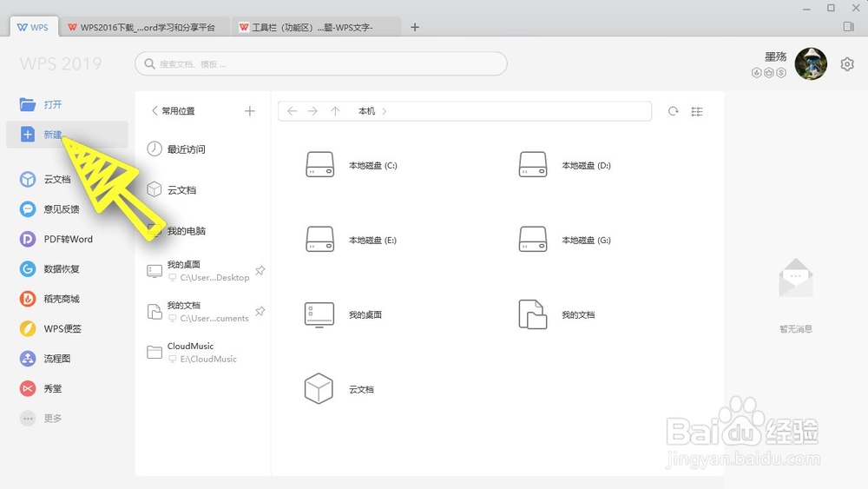Open 我的桌面 in file pane
The height and width of the screenshot is (489, 868).
tap(343, 314)
